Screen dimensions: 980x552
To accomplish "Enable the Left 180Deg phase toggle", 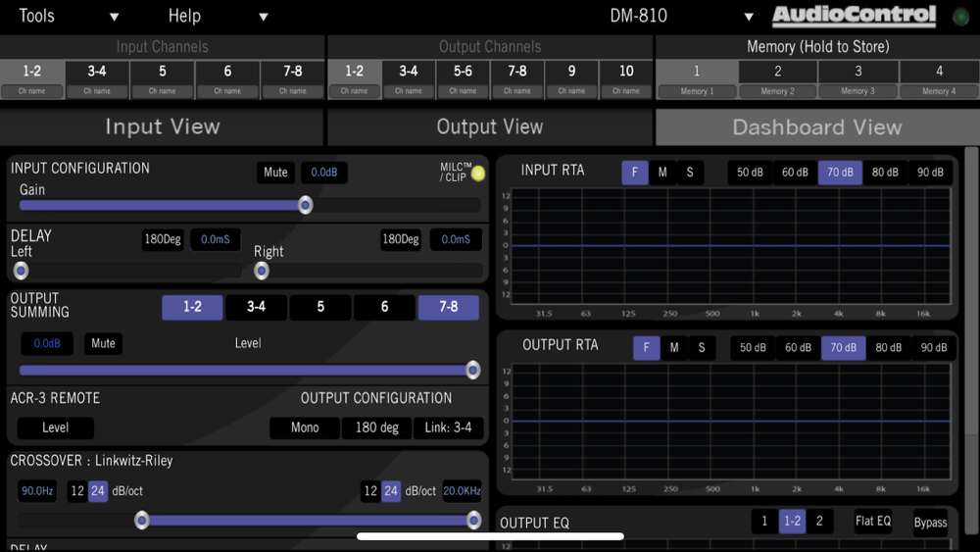I will tap(163, 239).
